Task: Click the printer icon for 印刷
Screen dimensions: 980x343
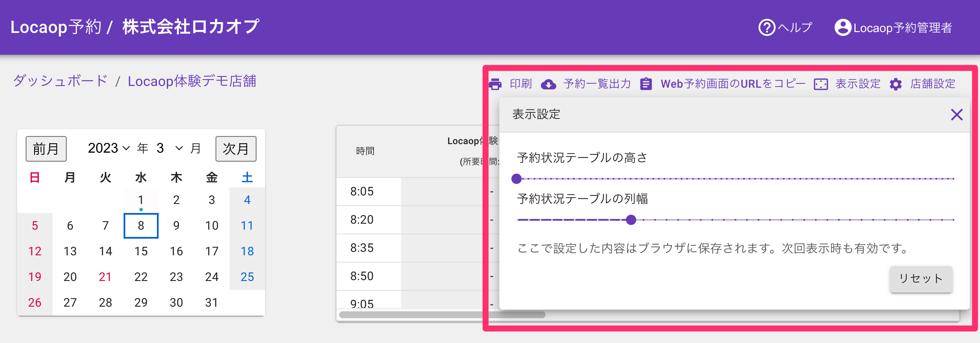Action: pos(495,84)
